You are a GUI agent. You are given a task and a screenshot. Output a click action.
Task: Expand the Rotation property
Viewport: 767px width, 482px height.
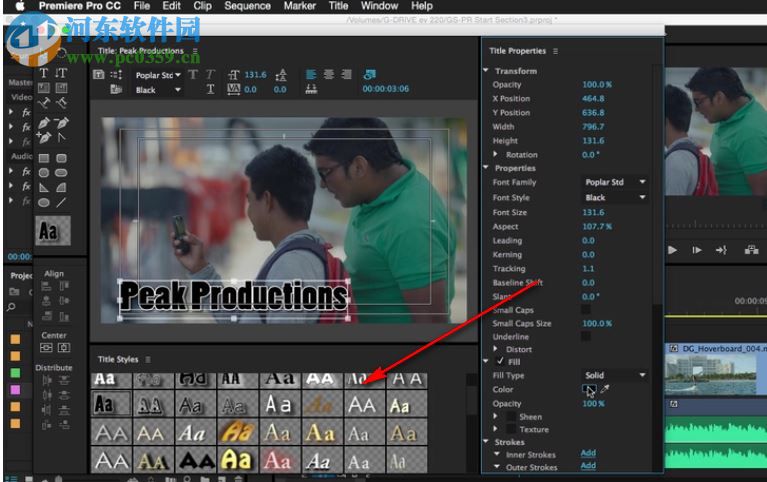[496, 154]
